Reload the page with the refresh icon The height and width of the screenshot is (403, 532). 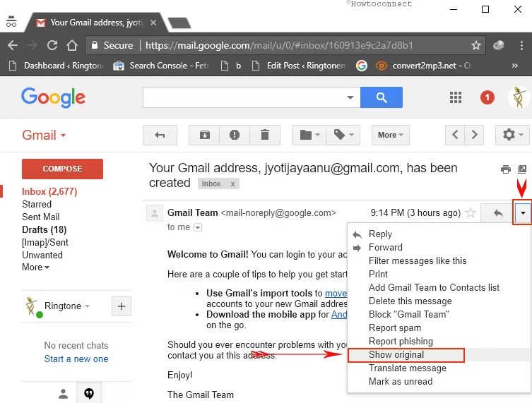pos(52,45)
